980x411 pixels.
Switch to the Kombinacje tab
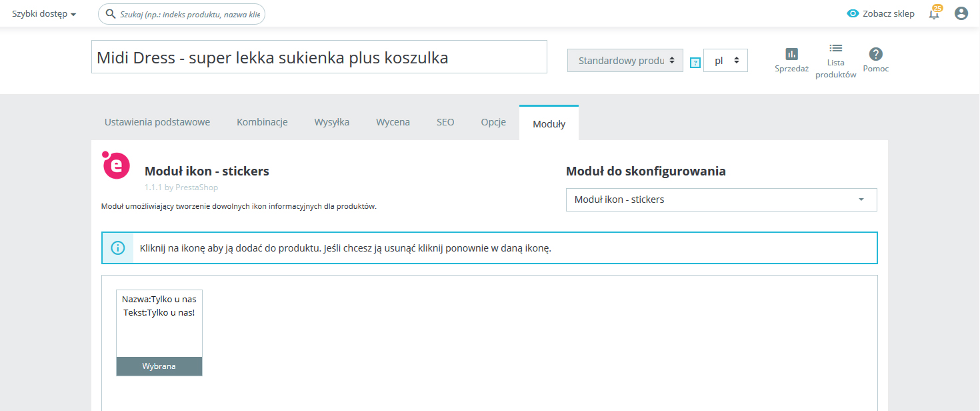[262, 122]
